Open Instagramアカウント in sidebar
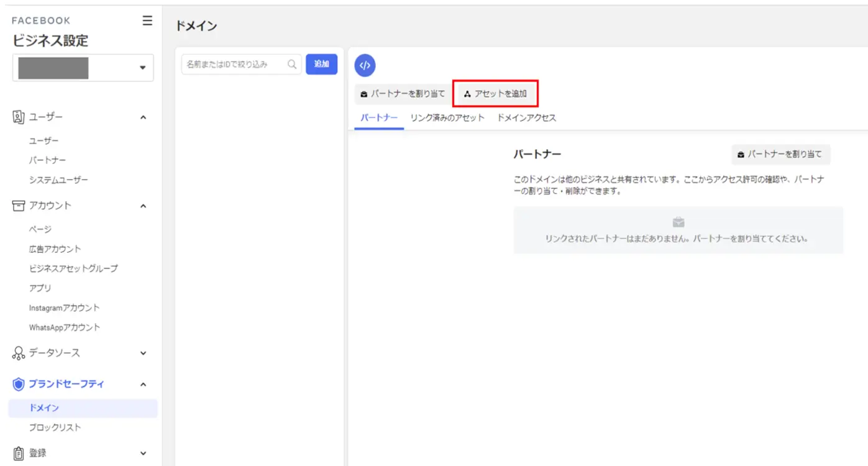The image size is (868, 466). click(64, 308)
